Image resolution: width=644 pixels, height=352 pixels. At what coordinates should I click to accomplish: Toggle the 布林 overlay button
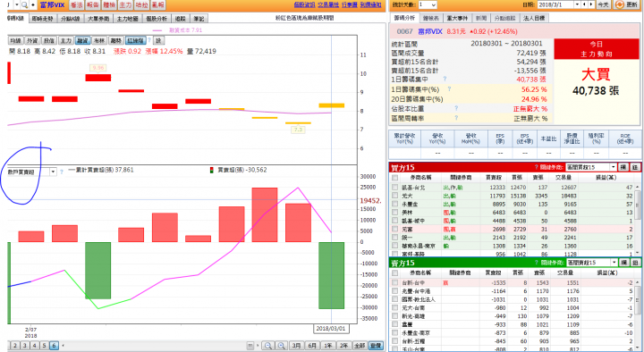pos(99,40)
